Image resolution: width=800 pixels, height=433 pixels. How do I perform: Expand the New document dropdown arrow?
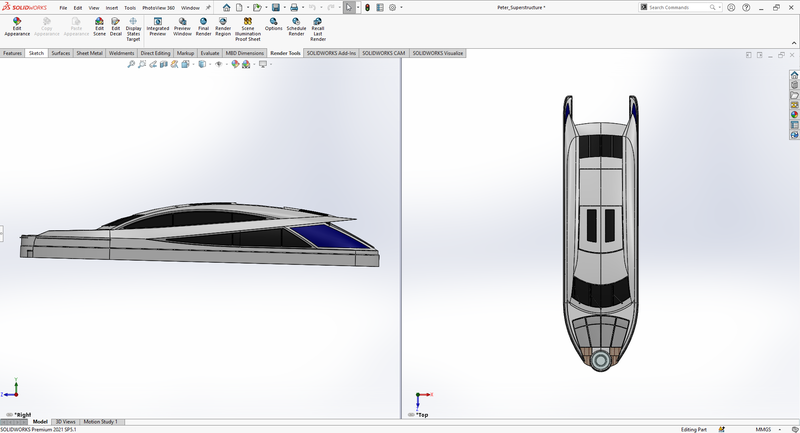point(248,8)
